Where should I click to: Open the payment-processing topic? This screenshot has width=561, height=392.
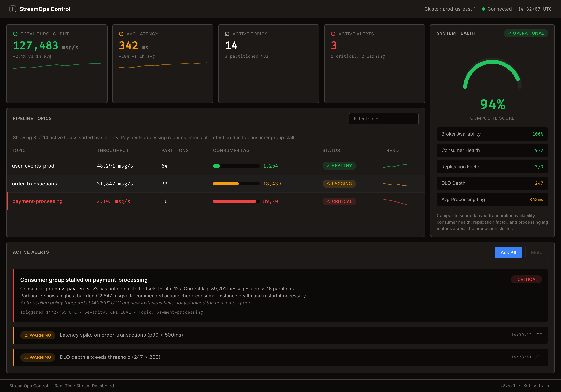point(37,201)
